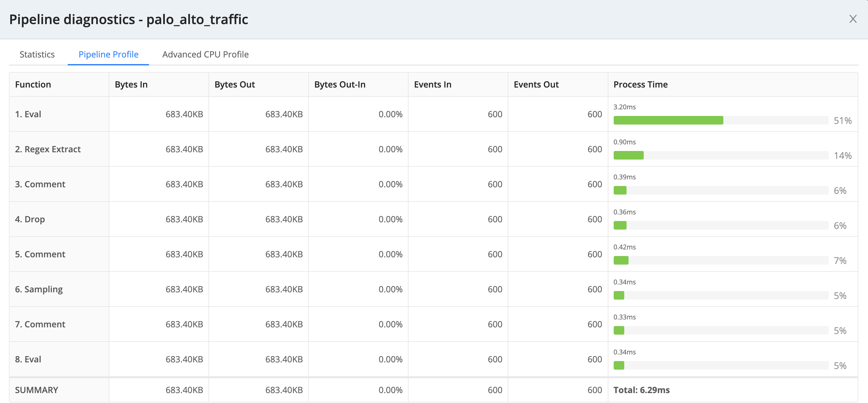
Task: Click the Total: 6.29ms summary value
Action: coord(641,390)
